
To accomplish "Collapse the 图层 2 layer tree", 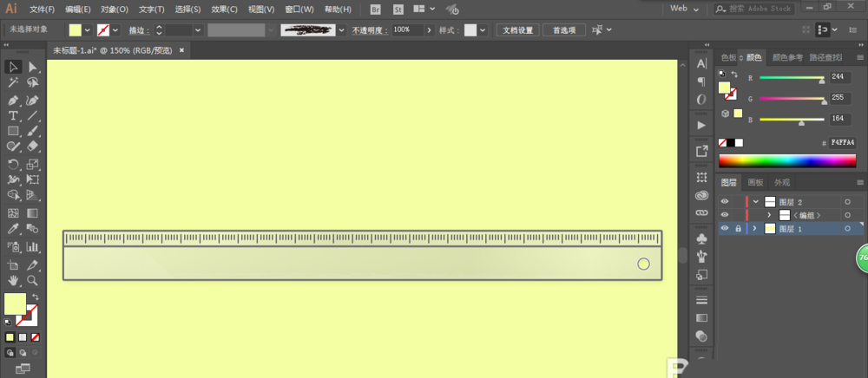I will coord(756,202).
